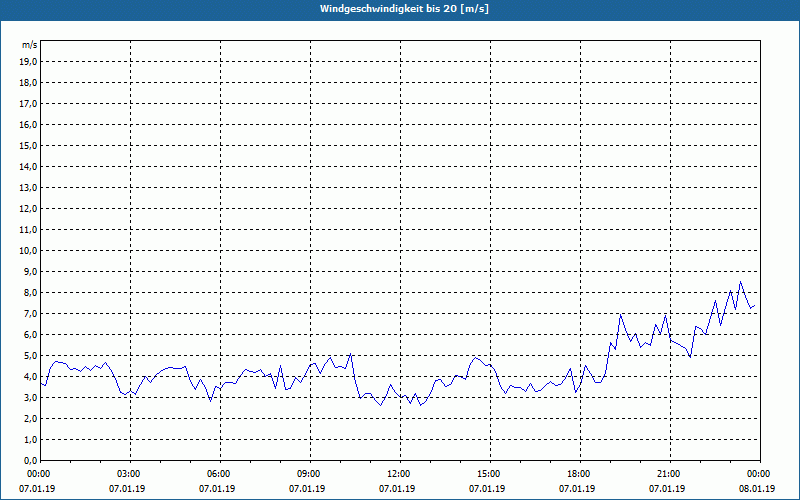
Task: Click the 16,0 y-axis value
Action: point(28,124)
